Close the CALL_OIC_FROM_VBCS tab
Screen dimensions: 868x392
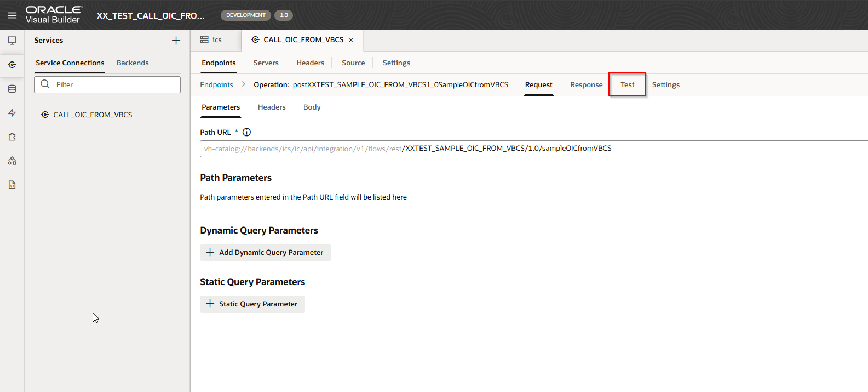click(x=351, y=40)
